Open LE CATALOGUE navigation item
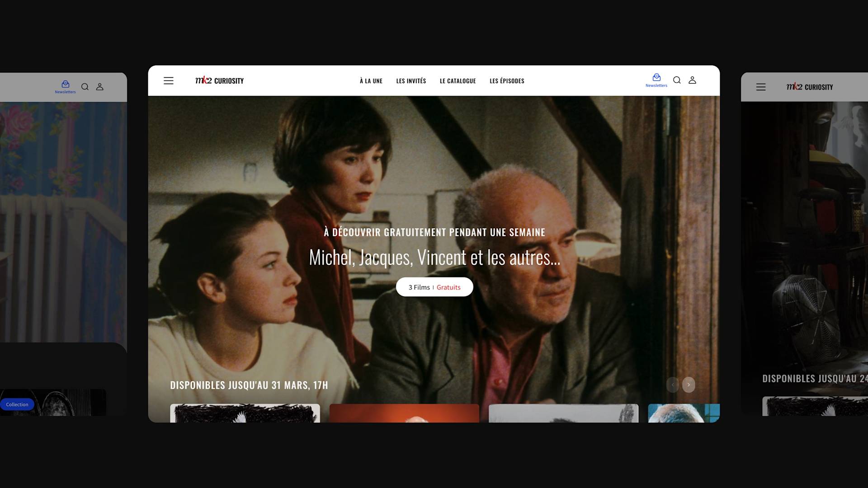 tap(458, 81)
